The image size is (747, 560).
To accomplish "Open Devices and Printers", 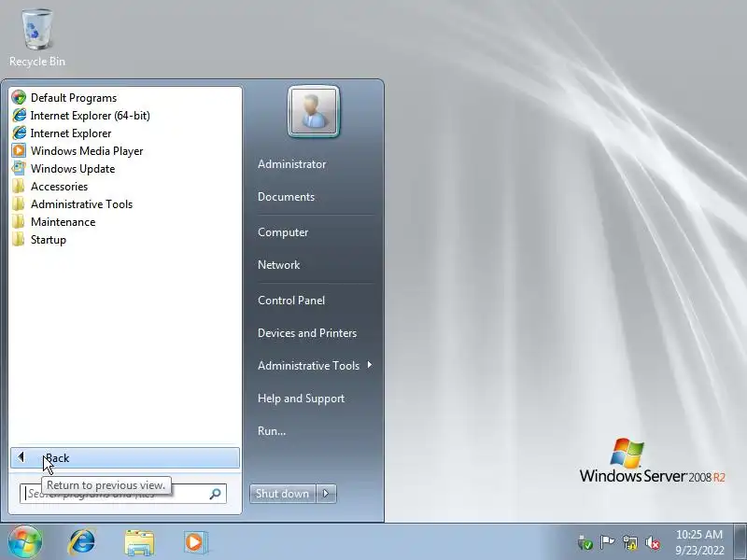I will 307,333.
